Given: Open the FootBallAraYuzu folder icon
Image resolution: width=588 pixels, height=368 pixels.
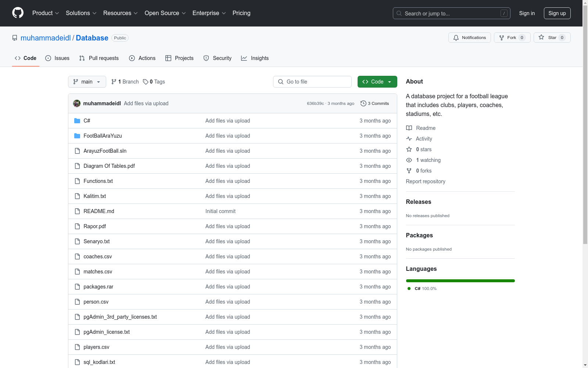Looking at the screenshot, I should (x=77, y=136).
